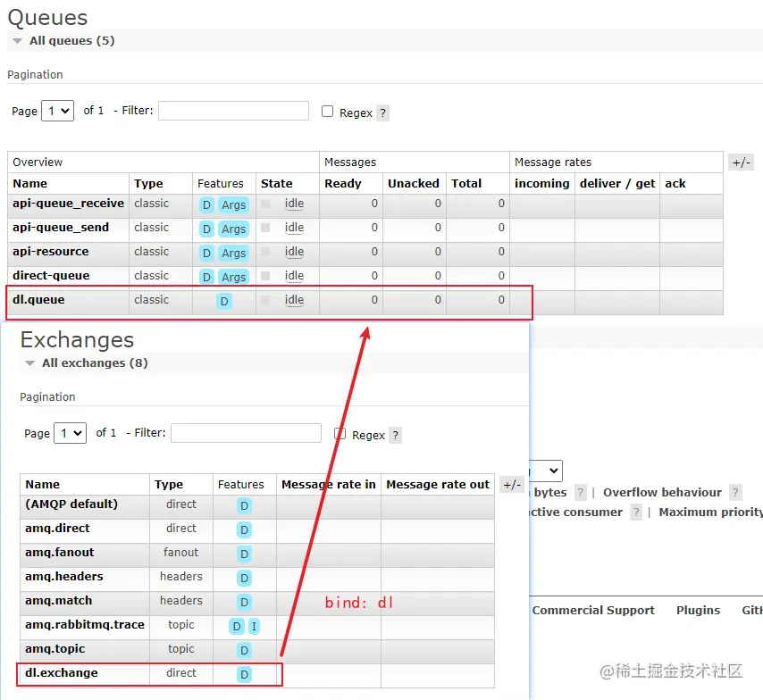This screenshot has width=763, height=700.
Task: Click the Args badge of api-queue_send
Action: pos(233,229)
